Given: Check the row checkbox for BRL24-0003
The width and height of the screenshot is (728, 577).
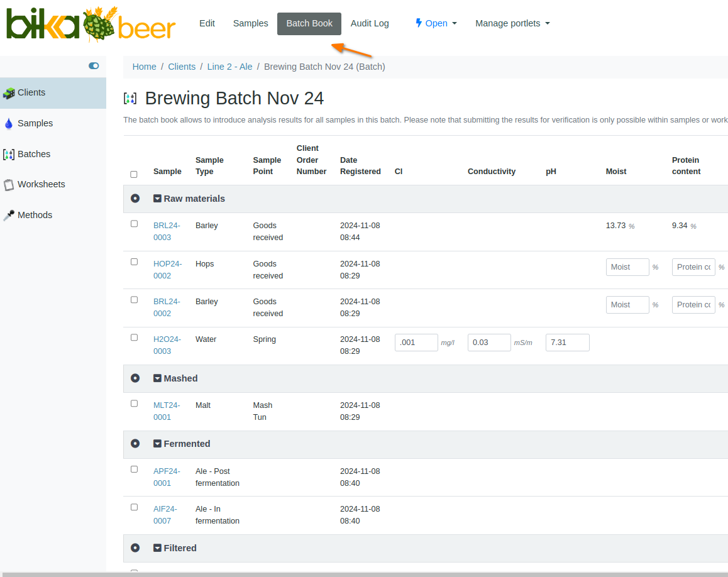Looking at the screenshot, I should pyautogui.click(x=134, y=224).
